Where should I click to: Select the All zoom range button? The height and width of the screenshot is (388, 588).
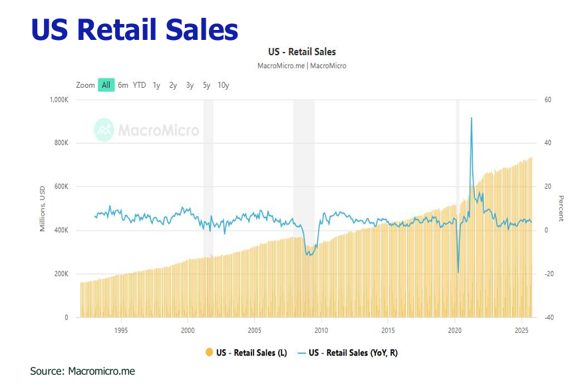[106, 85]
